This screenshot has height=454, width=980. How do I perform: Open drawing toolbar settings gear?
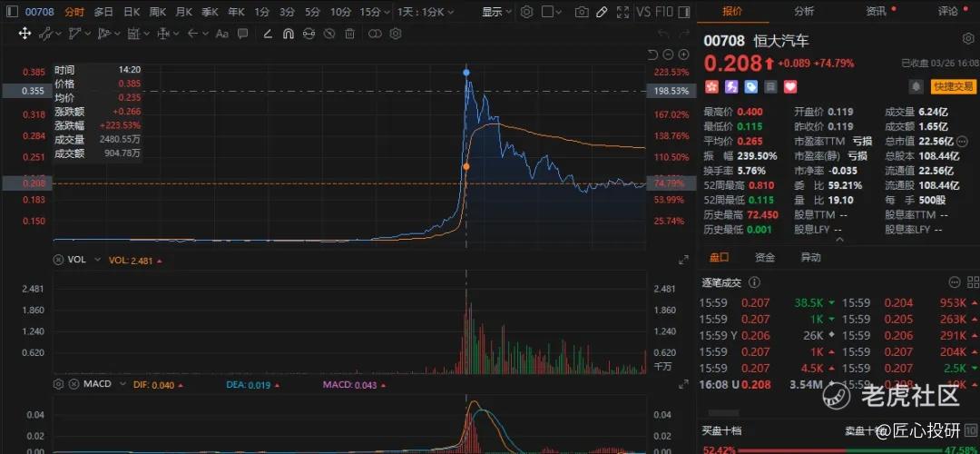[x=395, y=34]
